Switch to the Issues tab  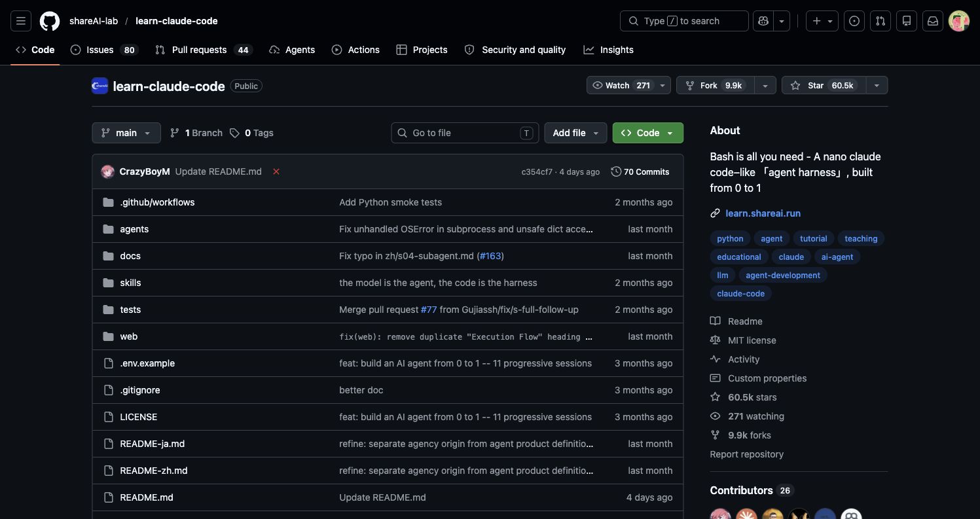click(x=104, y=50)
